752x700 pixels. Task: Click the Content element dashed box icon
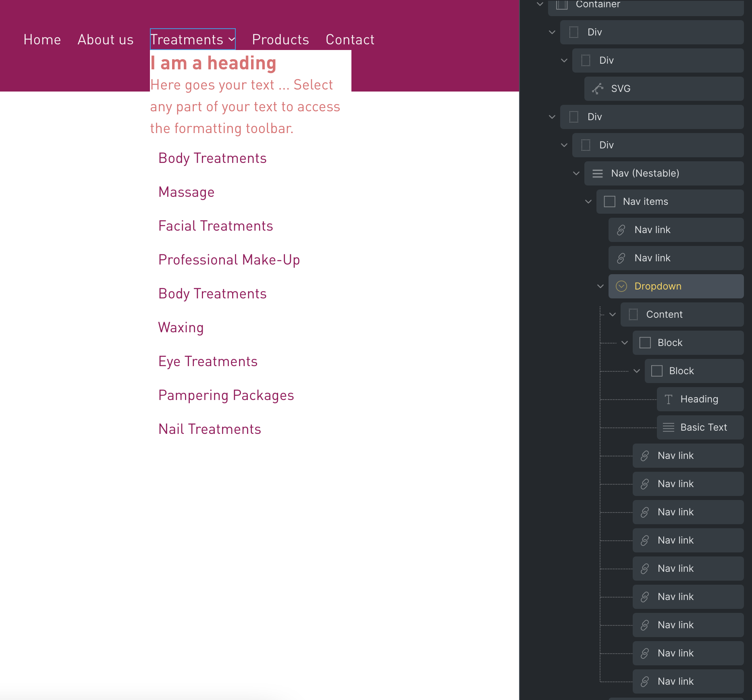[x=633, y=315]
